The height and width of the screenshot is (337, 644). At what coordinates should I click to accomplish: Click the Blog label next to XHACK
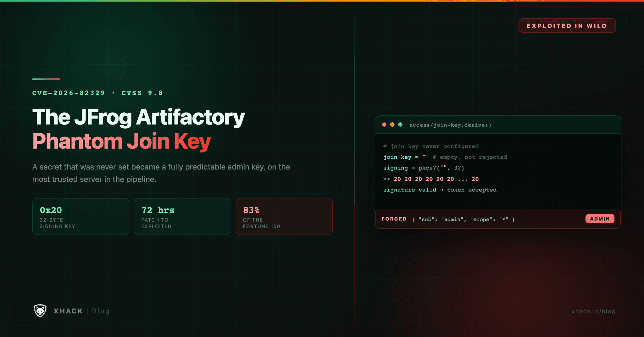pos(101,311)
